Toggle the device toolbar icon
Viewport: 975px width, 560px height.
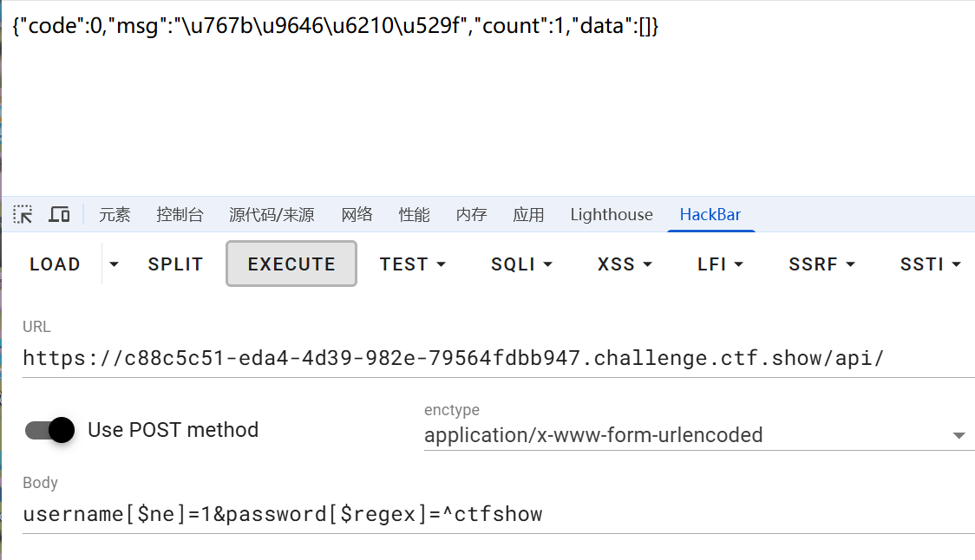[x=59, y=214]
